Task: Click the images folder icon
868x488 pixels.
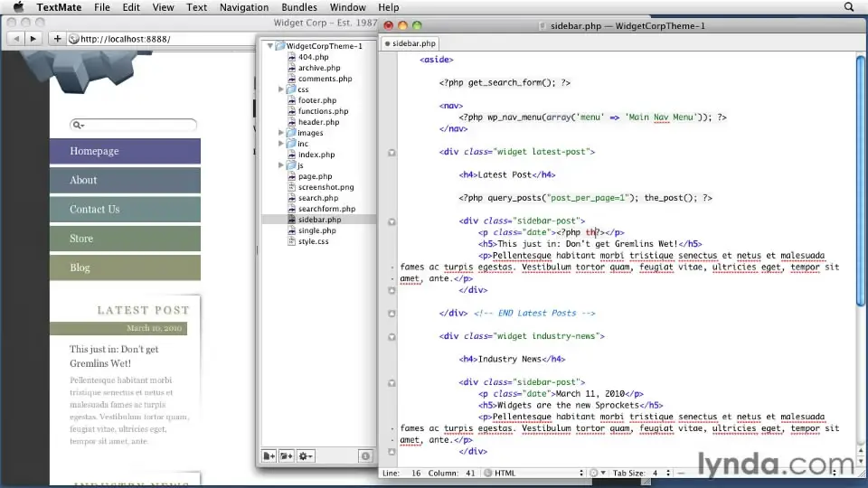Action: [x=291, y=133]
